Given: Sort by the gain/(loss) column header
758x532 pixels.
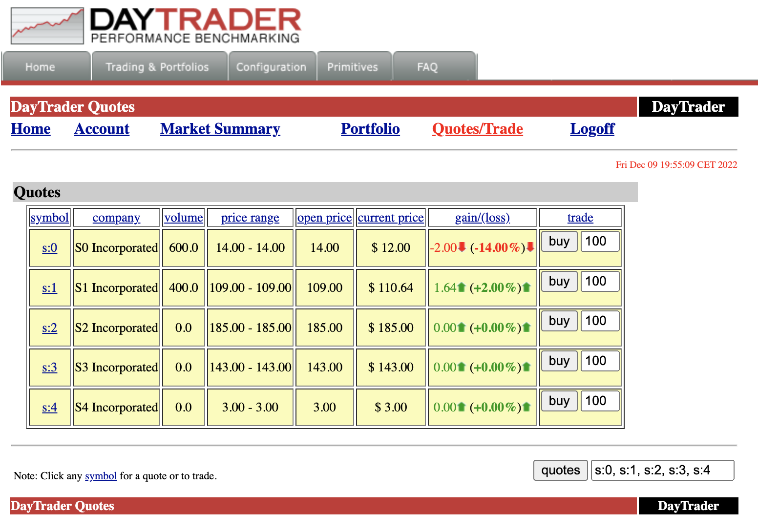Looking at the screenshot, I should (482, 218).
